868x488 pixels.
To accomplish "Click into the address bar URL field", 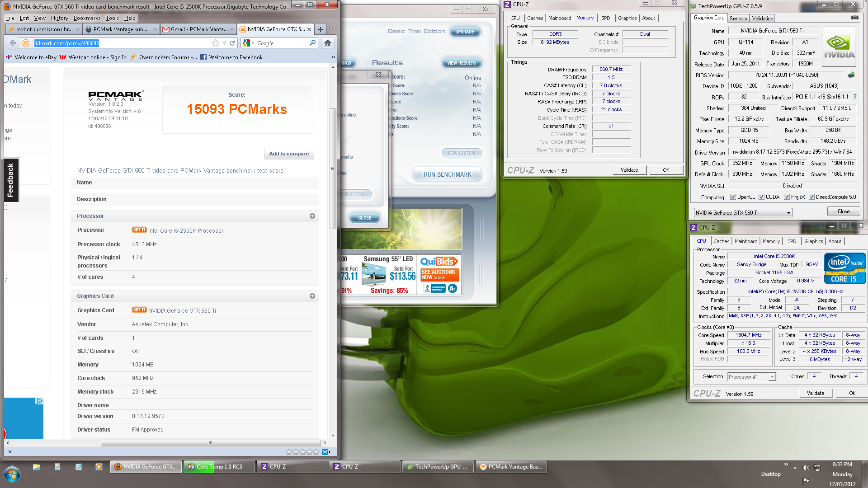I will point(122,43).
